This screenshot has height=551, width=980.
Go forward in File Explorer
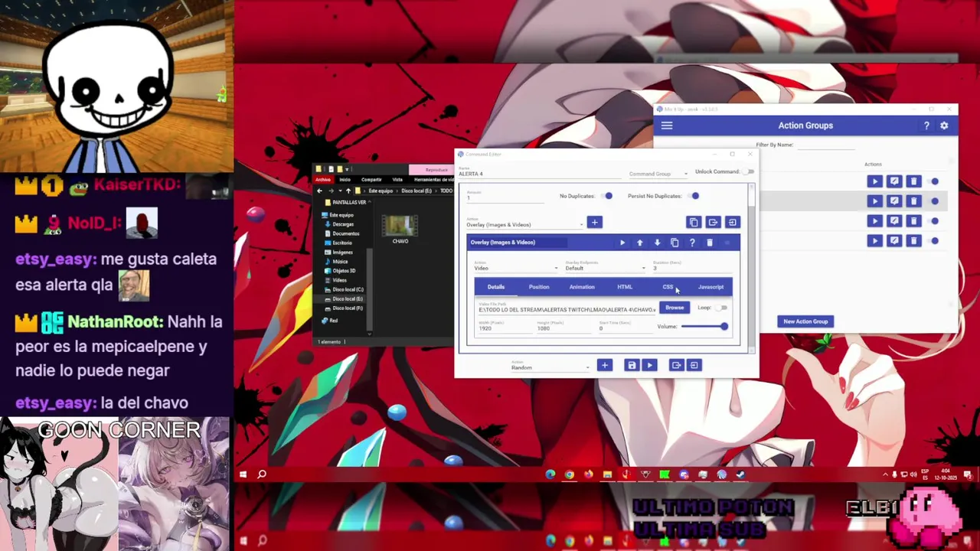330,191
